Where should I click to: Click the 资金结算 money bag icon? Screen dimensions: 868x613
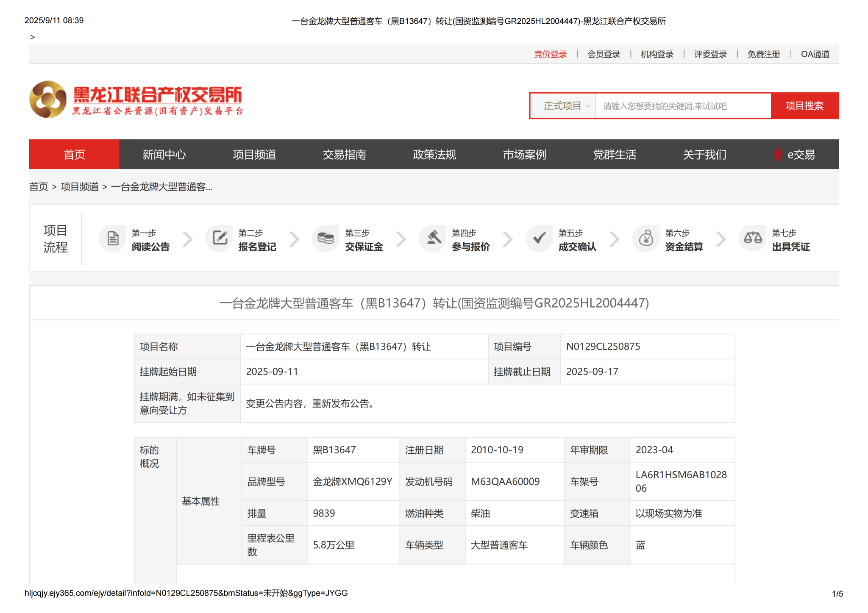tap(646, 239)
